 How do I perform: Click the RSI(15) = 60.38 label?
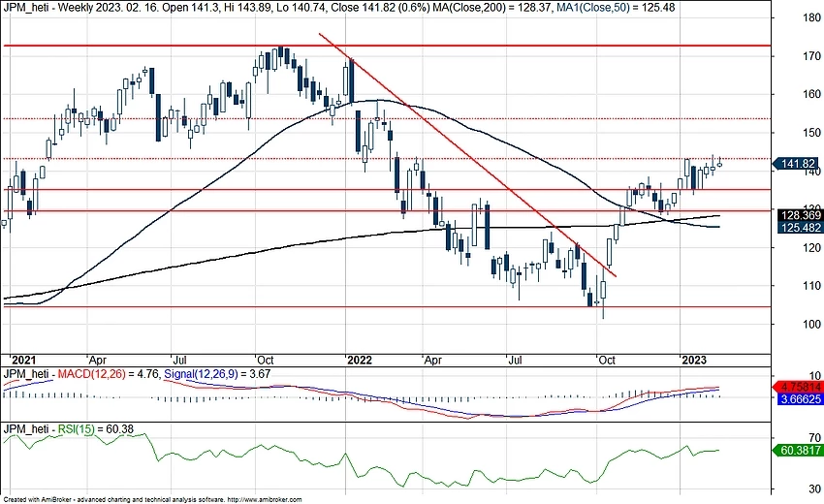(96, 429)
